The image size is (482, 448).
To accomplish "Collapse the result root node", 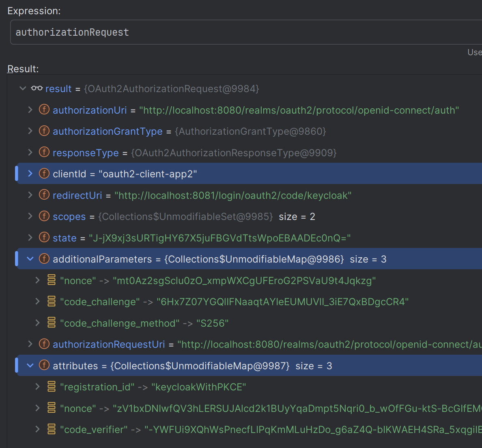I will click(23, 88).
